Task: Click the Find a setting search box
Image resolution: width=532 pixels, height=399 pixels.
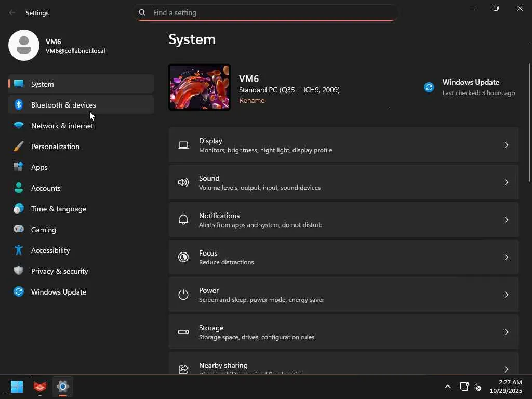Action: click(270, 12)
